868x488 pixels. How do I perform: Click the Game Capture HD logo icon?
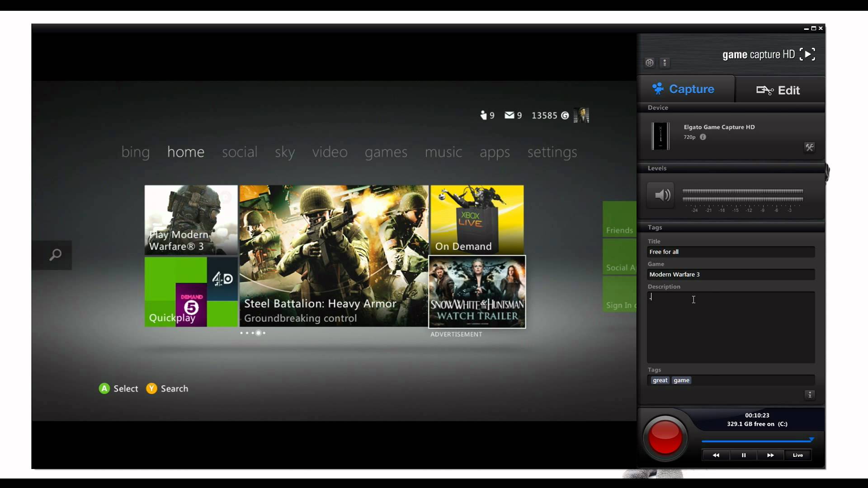click(x=807, y=54)
